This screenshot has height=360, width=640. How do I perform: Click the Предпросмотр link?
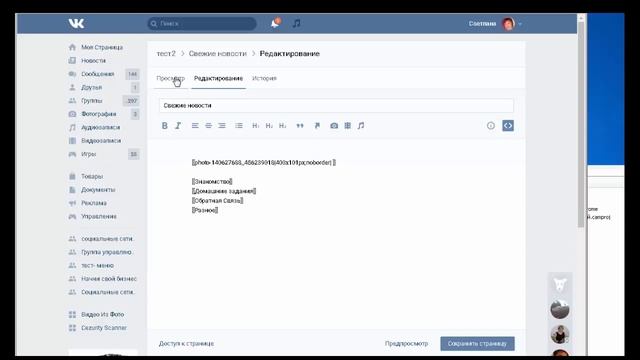pyautogui.click(x=406, y=344)
